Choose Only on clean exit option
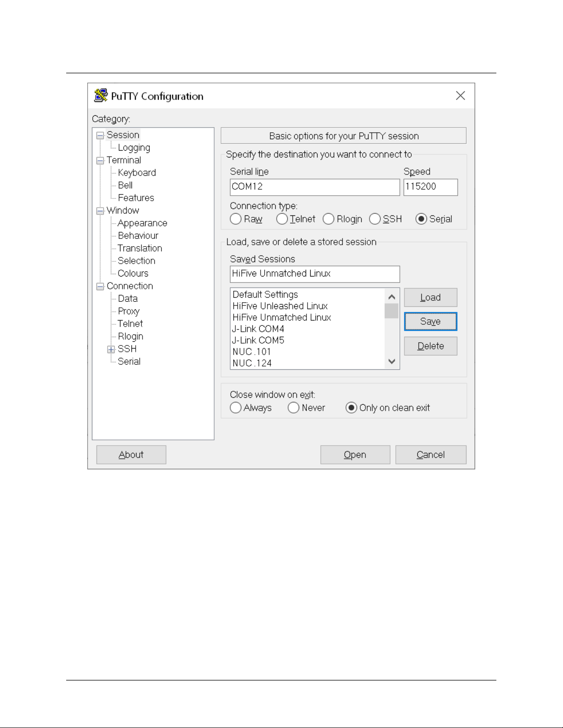 pos(352,408)
